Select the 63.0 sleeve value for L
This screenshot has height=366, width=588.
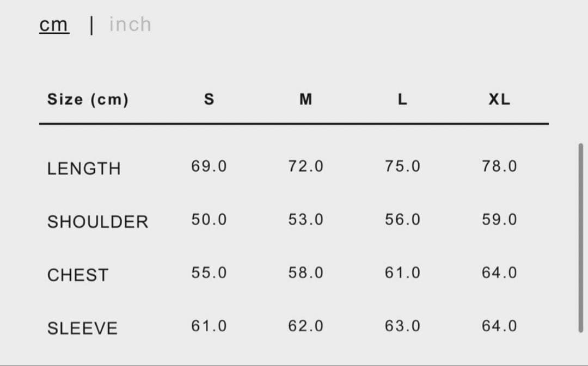click(402, 326)
